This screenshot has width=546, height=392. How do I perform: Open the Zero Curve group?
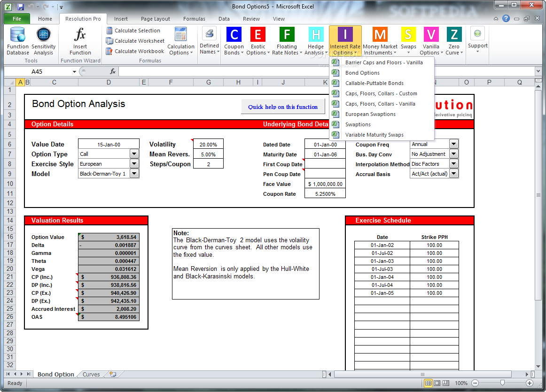454,41
